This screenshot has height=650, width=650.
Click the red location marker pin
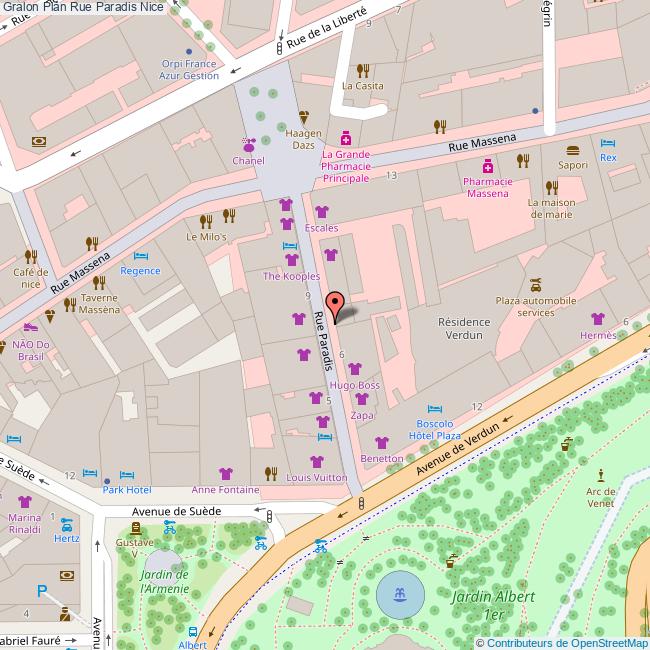336,304
